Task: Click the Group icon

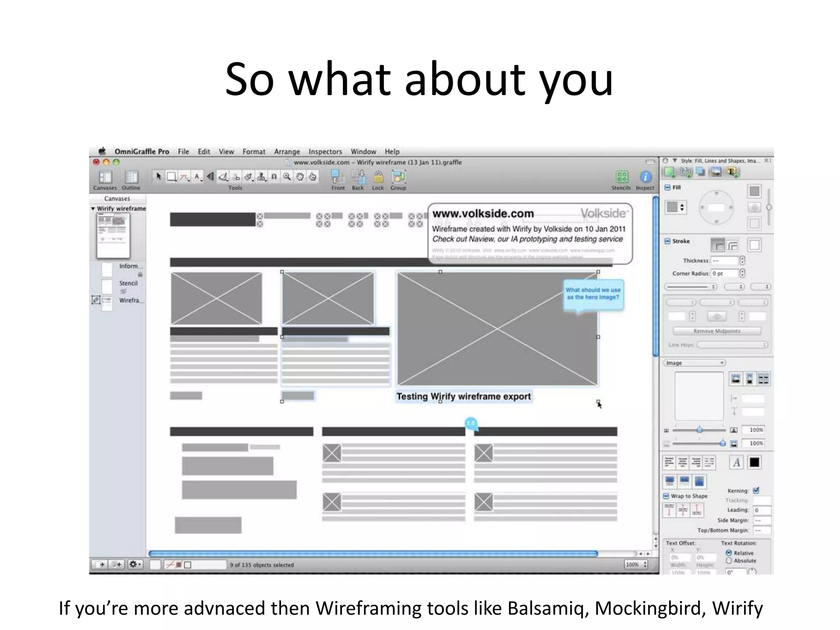Action: pos(398,177)
